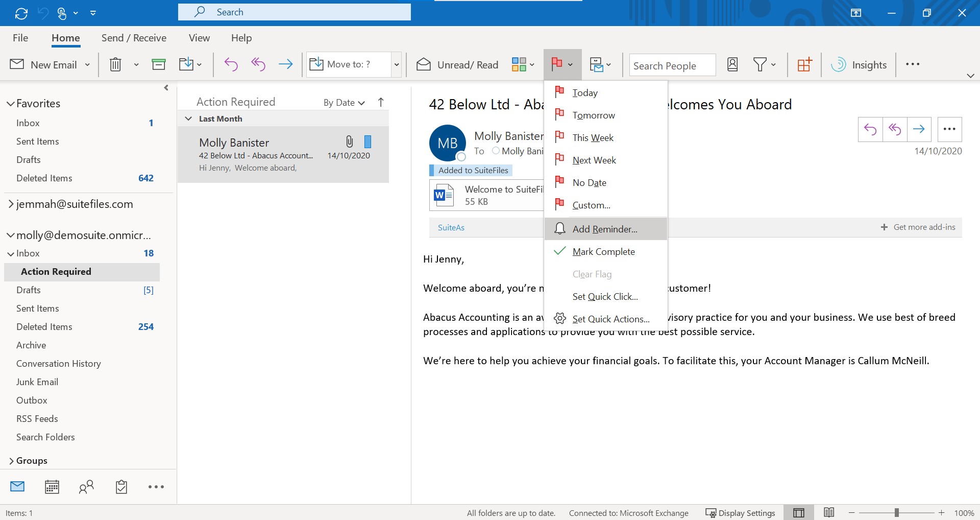The image size is (980, 520).
Task: Click the Search box in title bar
Action: coord(295,12)
